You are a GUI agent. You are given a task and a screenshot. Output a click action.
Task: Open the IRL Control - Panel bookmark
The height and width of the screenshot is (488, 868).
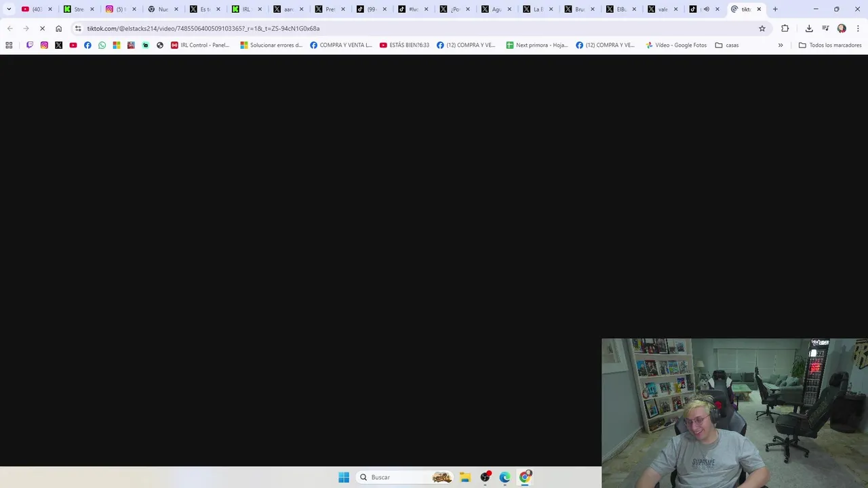[200, 45]
